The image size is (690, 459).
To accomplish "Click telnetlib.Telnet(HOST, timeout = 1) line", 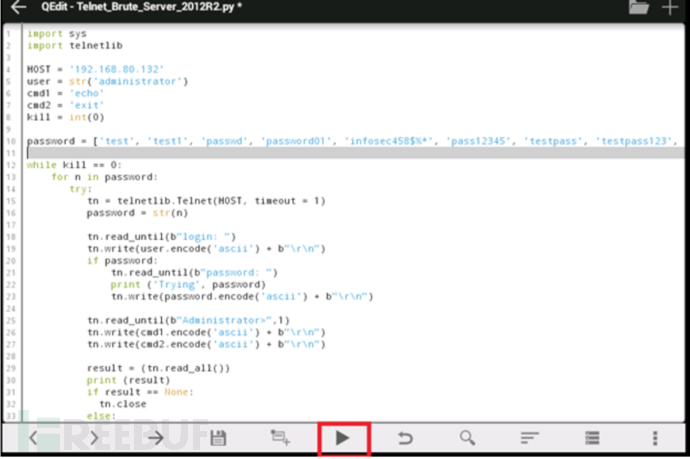I will (206, 201).
